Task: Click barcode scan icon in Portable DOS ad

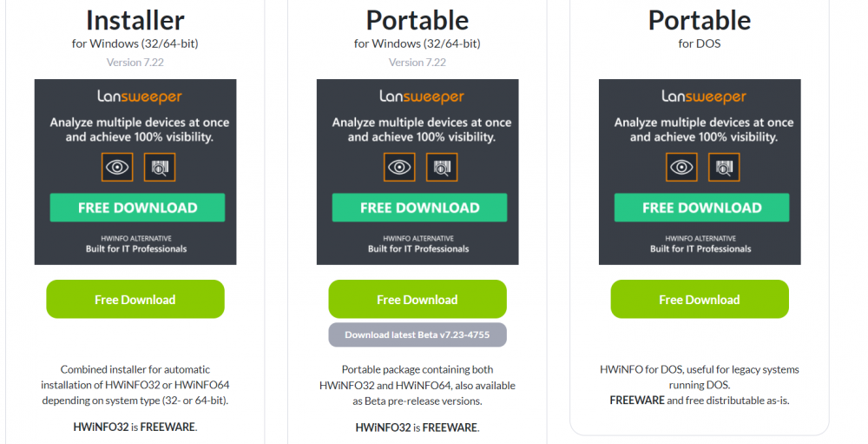Action: point(724,167)
